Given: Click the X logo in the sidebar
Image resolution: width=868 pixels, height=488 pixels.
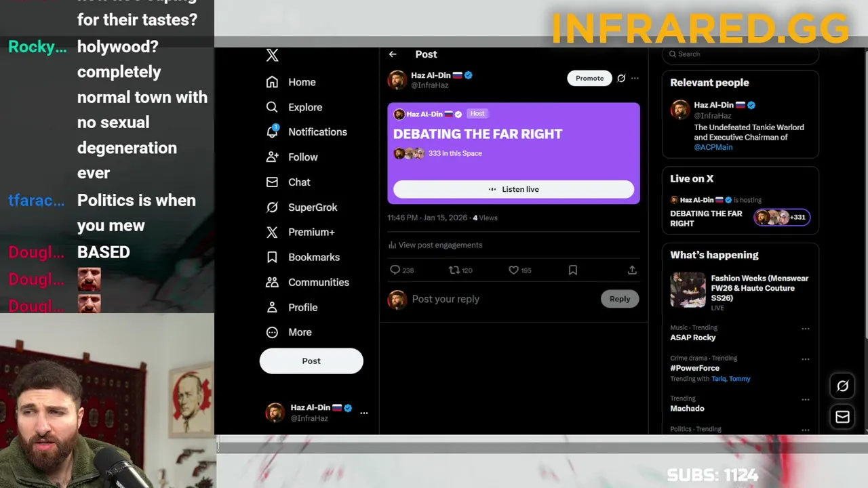Looking at the screenshot, I should point(272,56).
